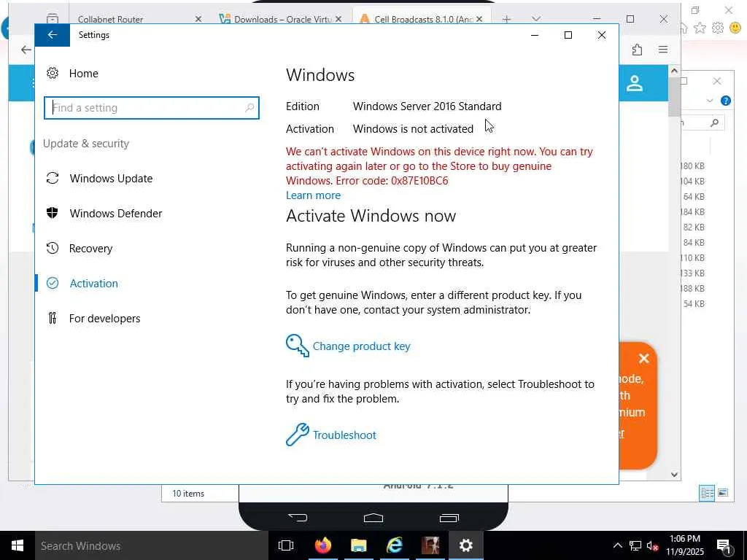Click the Recovery history icon
Screen dimensions: 747x560
click(x=53, y=248)
